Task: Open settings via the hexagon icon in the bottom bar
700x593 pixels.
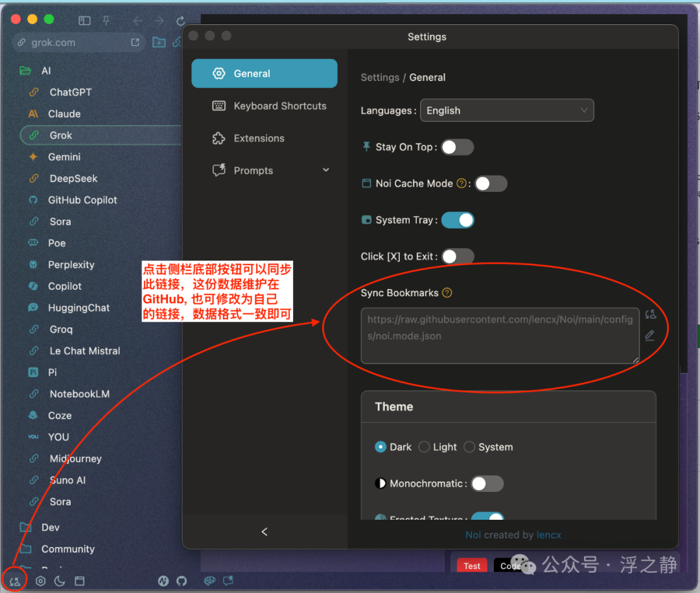Action: 41,581
